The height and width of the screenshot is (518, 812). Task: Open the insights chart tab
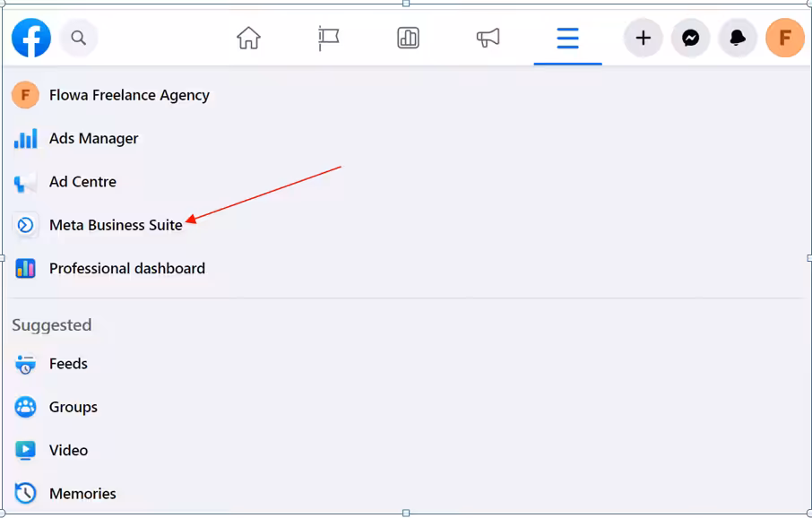(408, 38)
